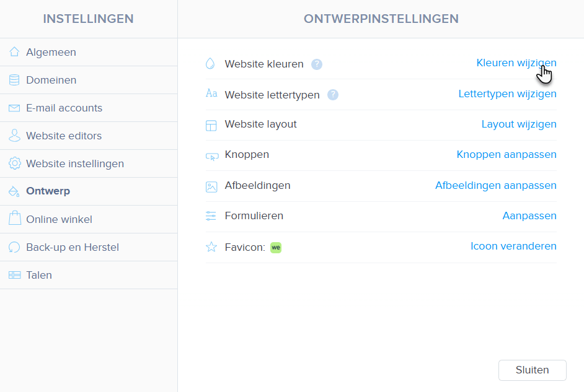This screenshot has height=392, width=584.
Task: Click the green favicon preview image
Action: coord(276,248)
